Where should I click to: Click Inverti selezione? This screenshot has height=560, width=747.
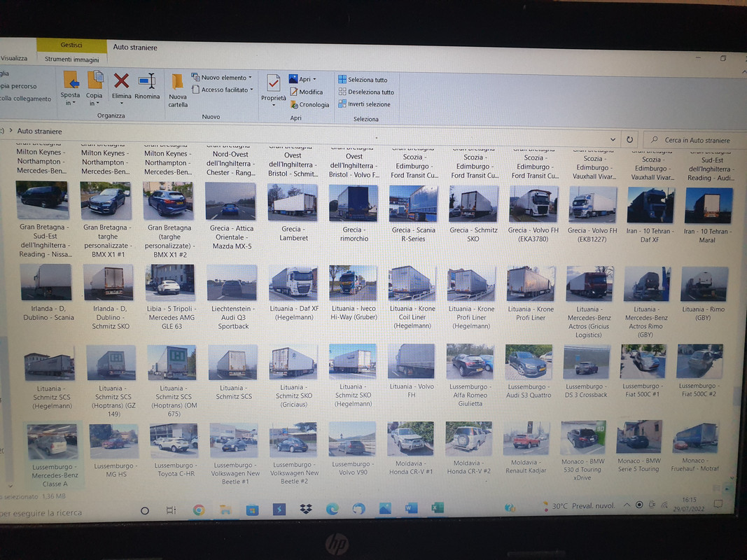(365, 104)
